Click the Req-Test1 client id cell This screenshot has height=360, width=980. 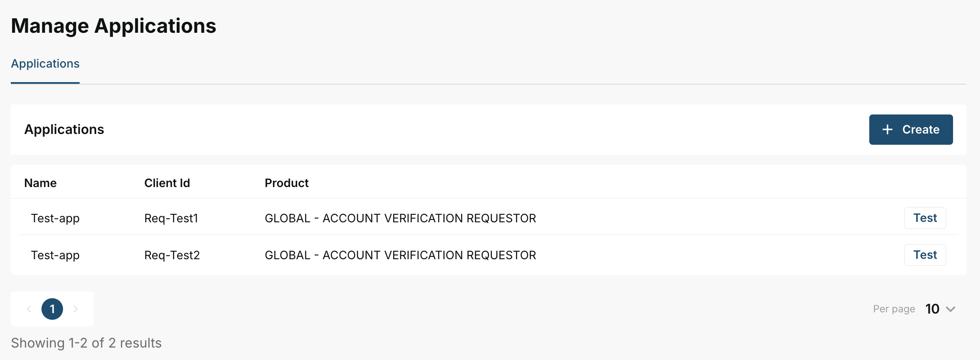click(171, 219)
